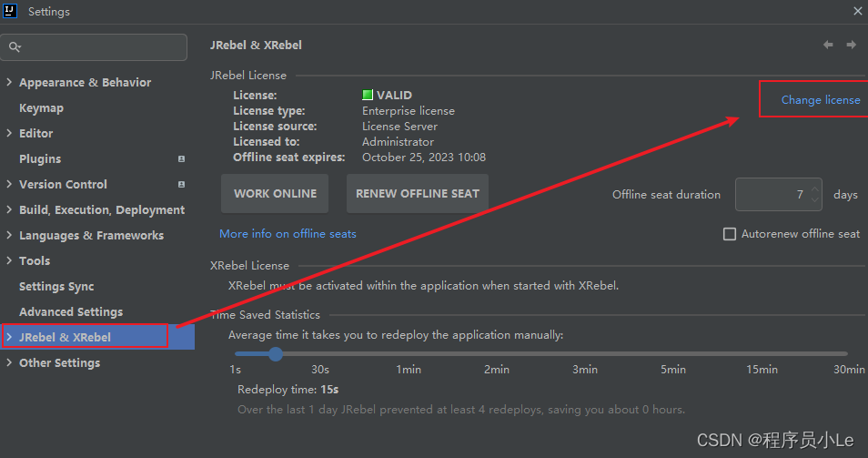
Task: Open the Plugins settings page
Action: pos(40,159)
